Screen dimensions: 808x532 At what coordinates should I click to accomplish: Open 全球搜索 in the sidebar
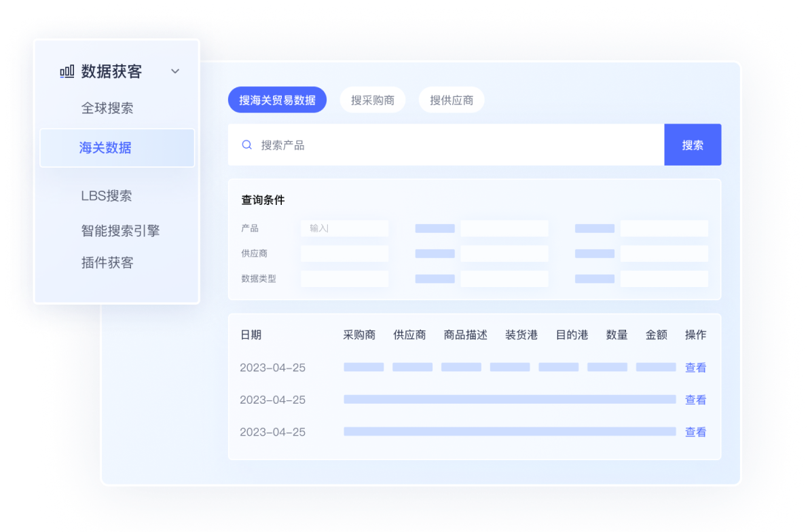pos(107,108)
